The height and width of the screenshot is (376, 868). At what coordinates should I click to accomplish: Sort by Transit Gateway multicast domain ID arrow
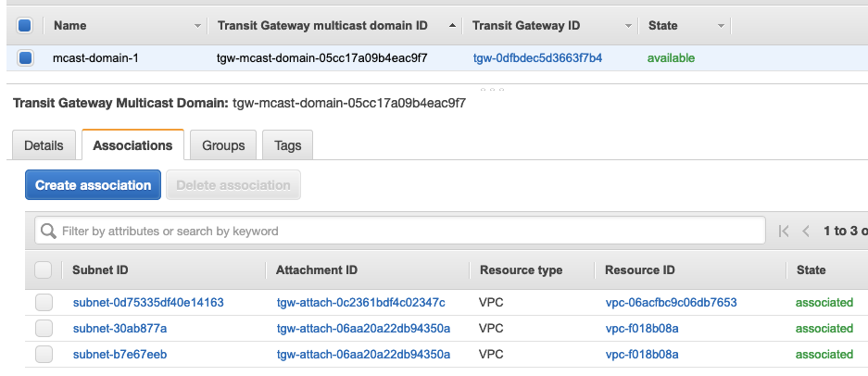pyautogui.click(x=452, y=26)
